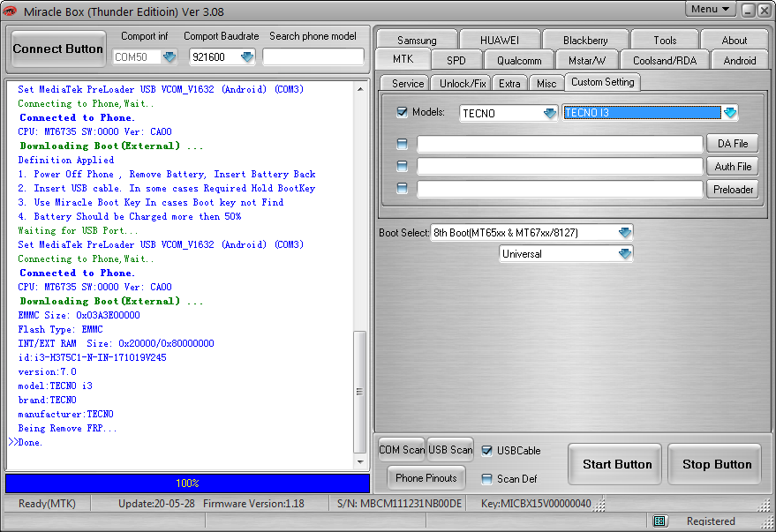The width and height of the screenshot is (776, 532).
Task: Switch to the Qualcomm tab
Action: (x=519, y=60)
